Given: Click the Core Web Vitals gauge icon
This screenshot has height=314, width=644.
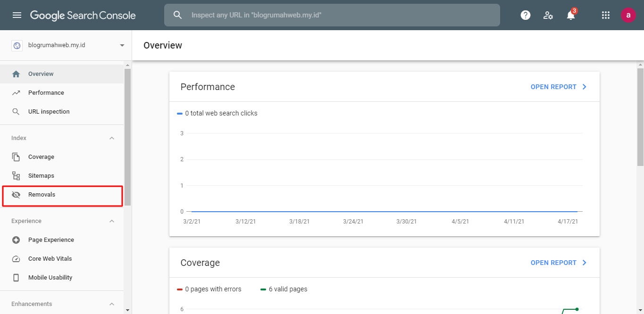Looking at the screenshot, I should pos(16,259).
